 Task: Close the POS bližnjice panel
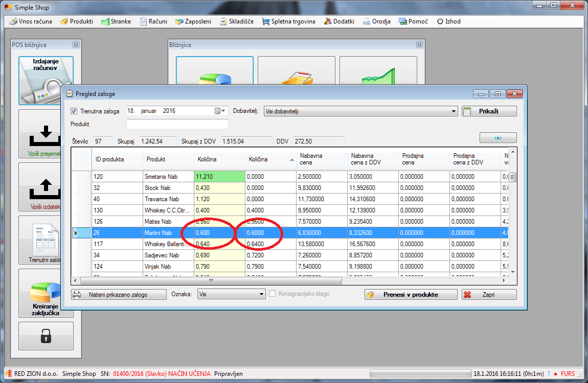tap(76, 45)
